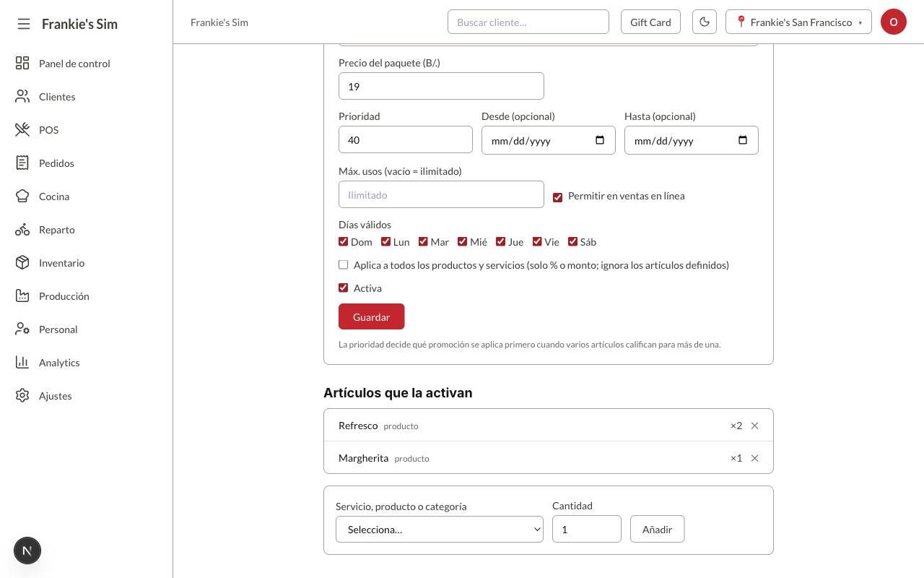Focus the Buscar cliente search field

[x=528, y=22]
